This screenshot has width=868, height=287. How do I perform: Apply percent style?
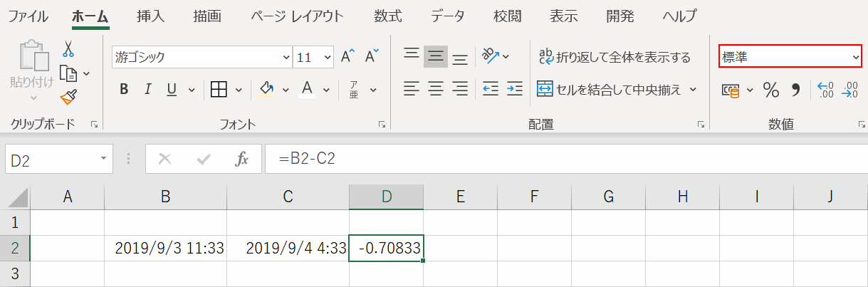[770, 90]
